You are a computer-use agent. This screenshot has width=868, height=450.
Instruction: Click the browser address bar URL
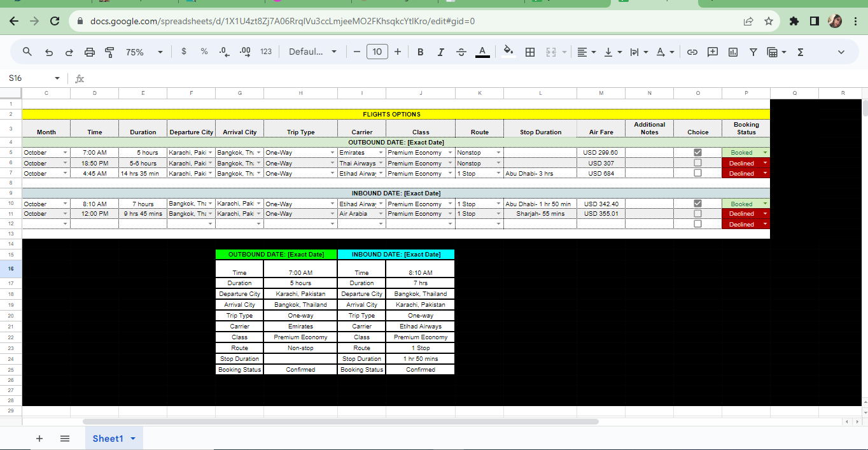pyautogui.click(x=283, y=21)
